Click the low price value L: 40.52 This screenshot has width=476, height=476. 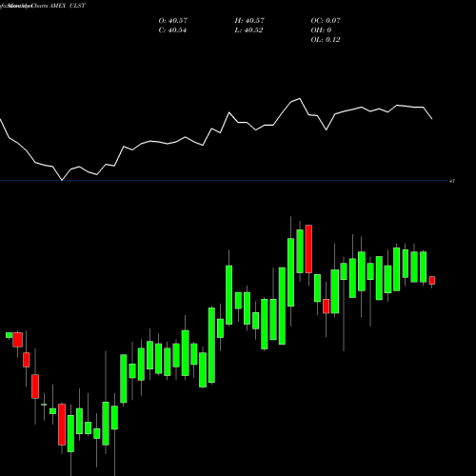(248, 30)
